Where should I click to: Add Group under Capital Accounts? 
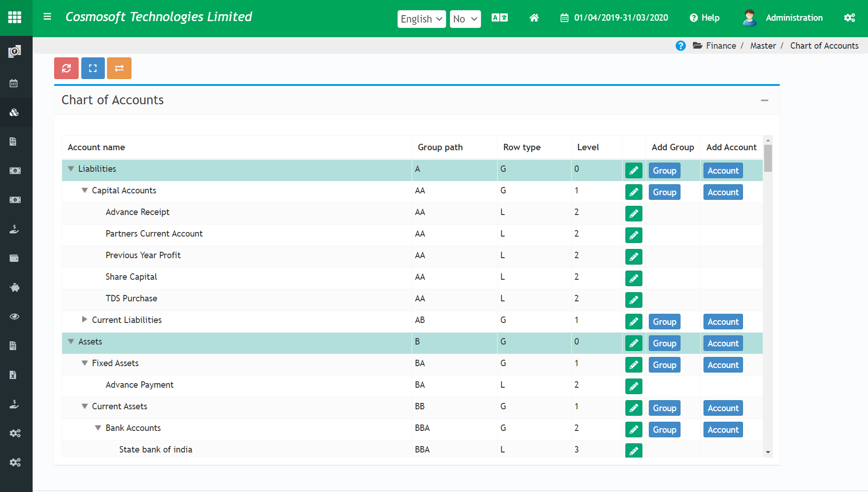click(664, 192)
